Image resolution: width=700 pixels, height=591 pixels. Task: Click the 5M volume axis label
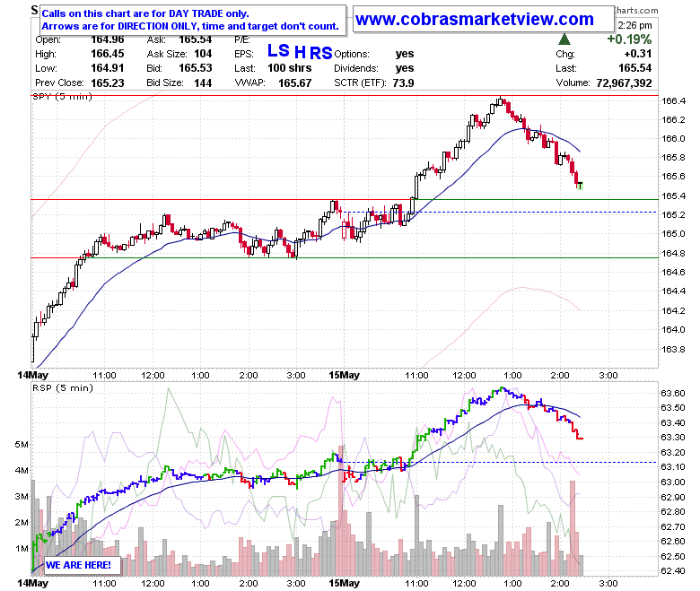[x=22, y=444]
